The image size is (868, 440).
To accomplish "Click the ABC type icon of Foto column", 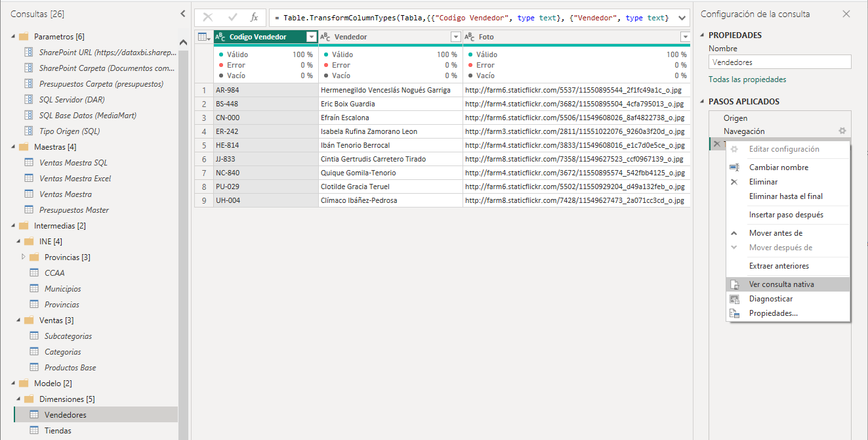I will (469, 37).
